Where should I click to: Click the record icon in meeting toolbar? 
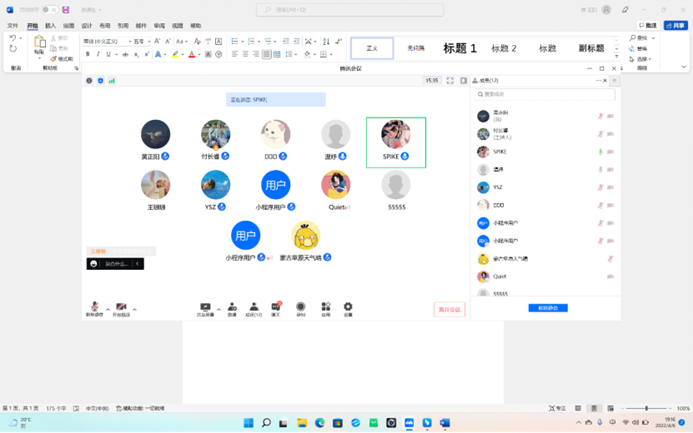coord(301,309)
